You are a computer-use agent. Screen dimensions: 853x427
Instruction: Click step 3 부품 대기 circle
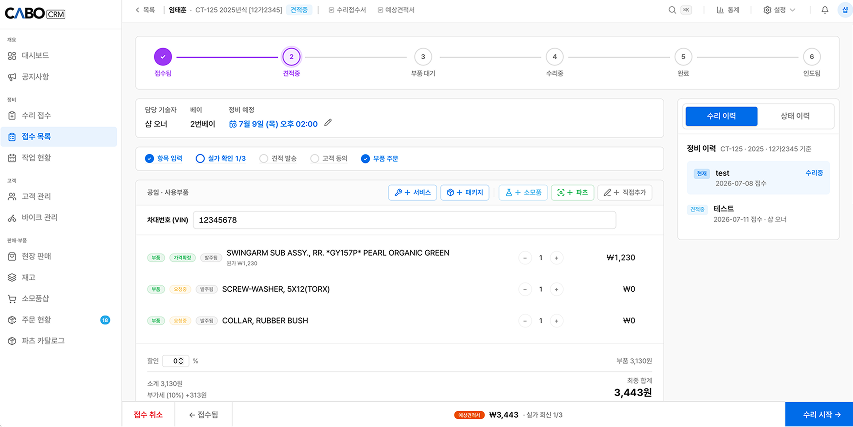(x=423, y=57)
